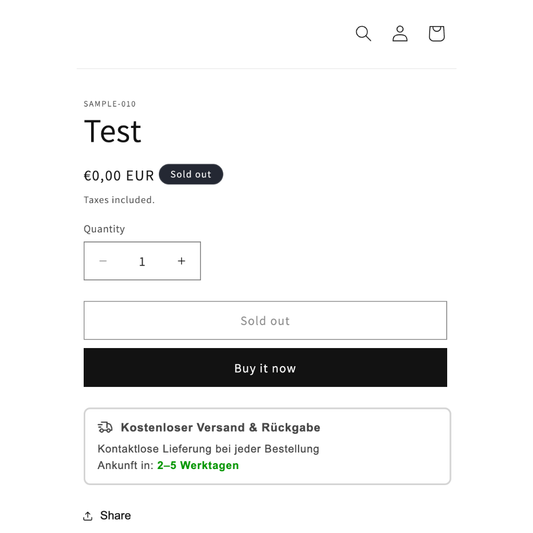
Task: Increase quantity with the plus button
Action: coord(182,261)
